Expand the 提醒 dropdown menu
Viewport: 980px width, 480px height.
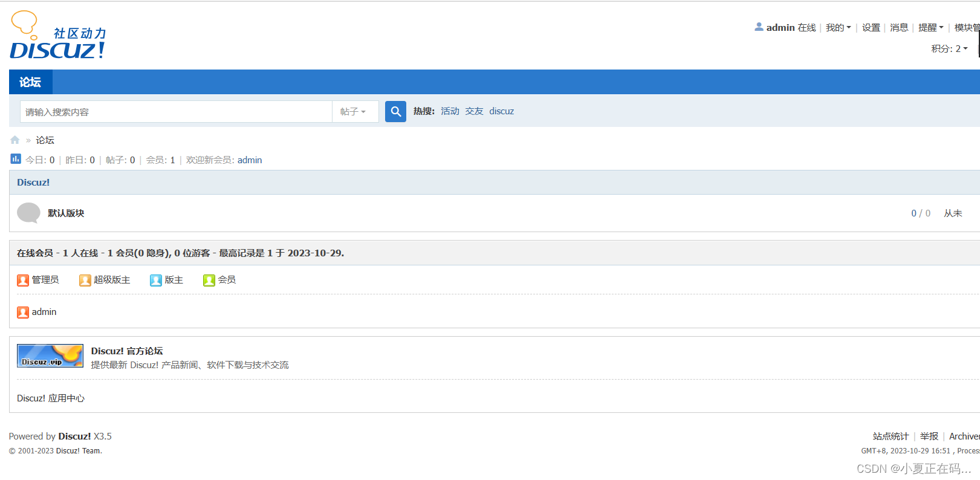pyautogui.click(x=931, y=28)
